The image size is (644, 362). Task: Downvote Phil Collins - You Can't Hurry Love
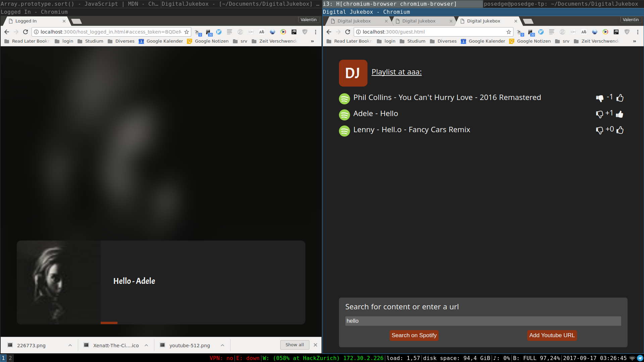[x=599, y=98]
